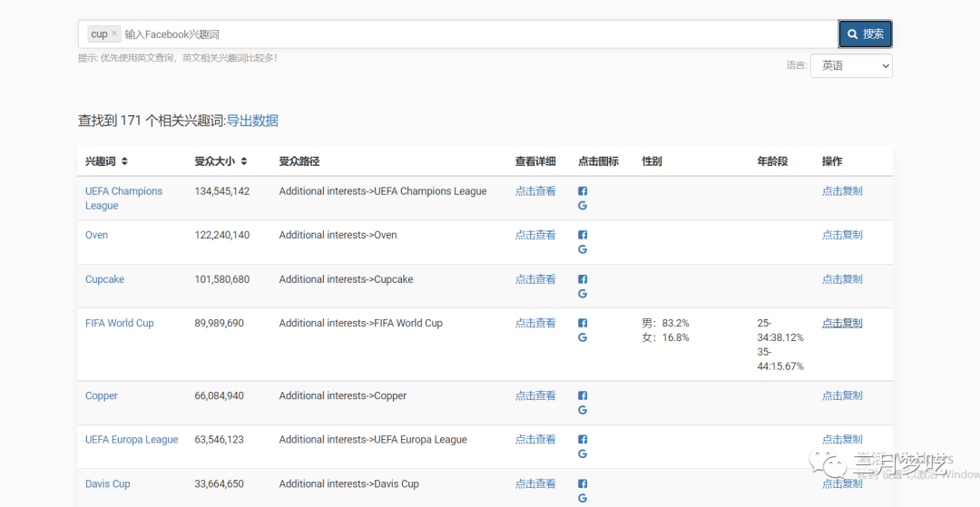
Task: Click path 'Additional interests->Oven'
Action: point(338,235)
